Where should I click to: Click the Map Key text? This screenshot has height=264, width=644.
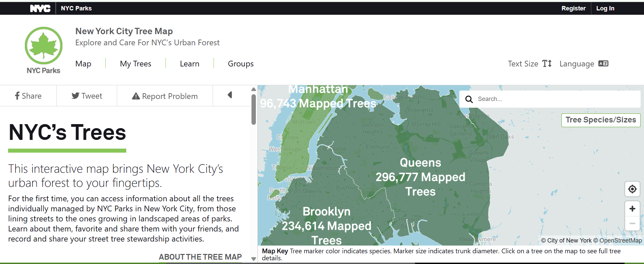275,251
